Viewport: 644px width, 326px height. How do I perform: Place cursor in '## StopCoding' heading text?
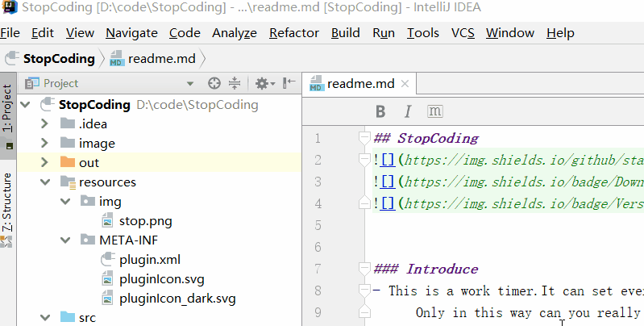426,138
